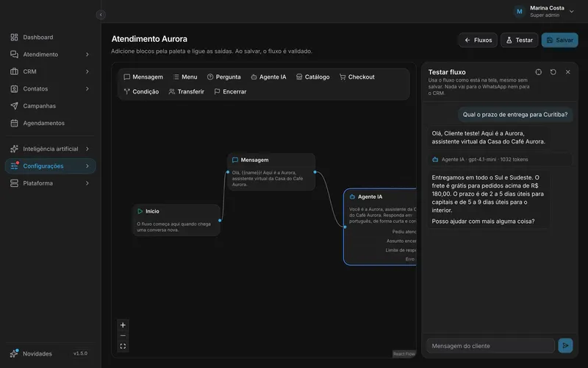Expand the Inteligência artificial chevron
The width and height of the screenshot is (588, 368).
click(x=87, y=149)
